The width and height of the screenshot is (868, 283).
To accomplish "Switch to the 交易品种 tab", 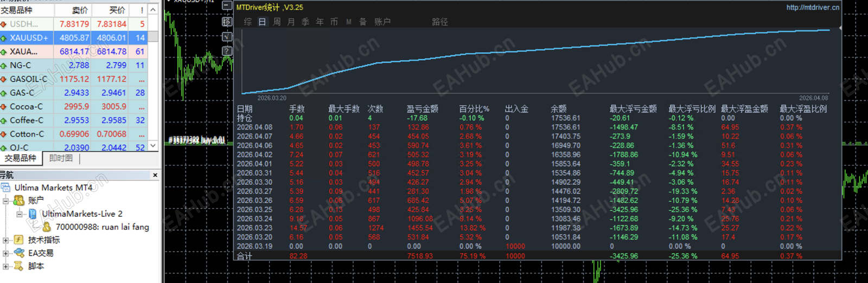I will coord(21,158).
